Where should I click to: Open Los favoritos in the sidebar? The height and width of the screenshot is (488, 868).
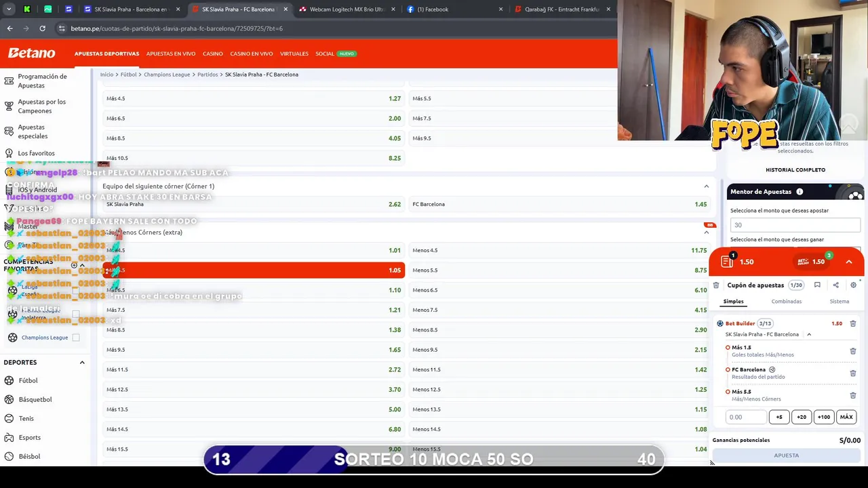tap(36, 153)
